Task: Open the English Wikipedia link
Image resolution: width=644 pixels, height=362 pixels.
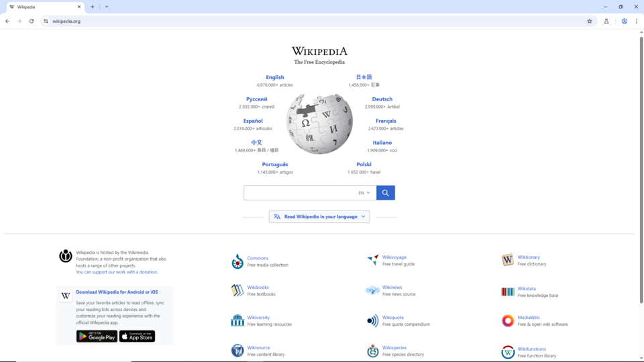Action: coord(275,77)
